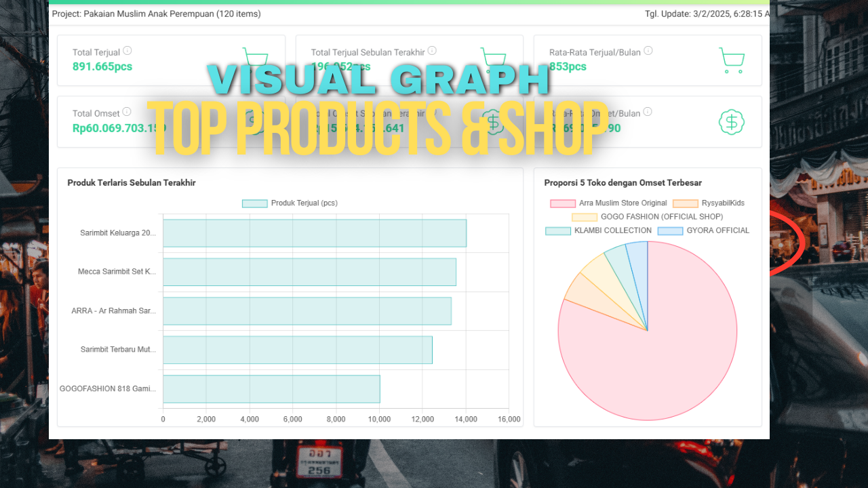This screenshot has height=488, width=868.
Task: Click the info icon beside Total Terjual
Action: tap(127, 51)
